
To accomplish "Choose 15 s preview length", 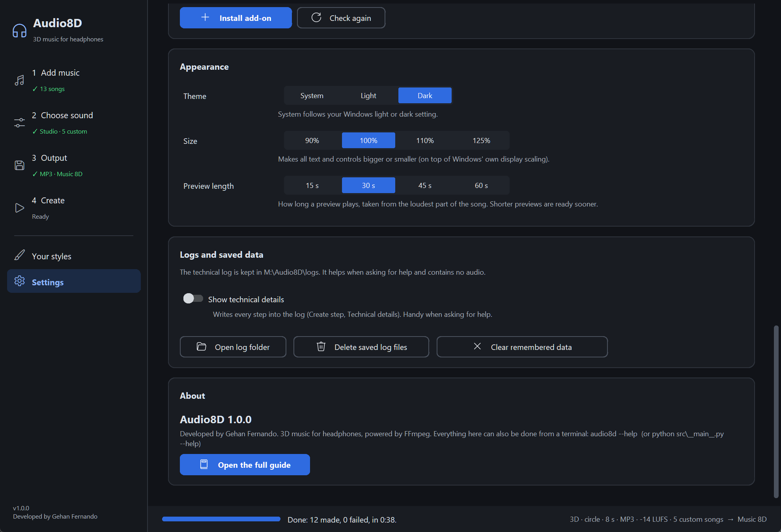I will (x=312, y=185).
